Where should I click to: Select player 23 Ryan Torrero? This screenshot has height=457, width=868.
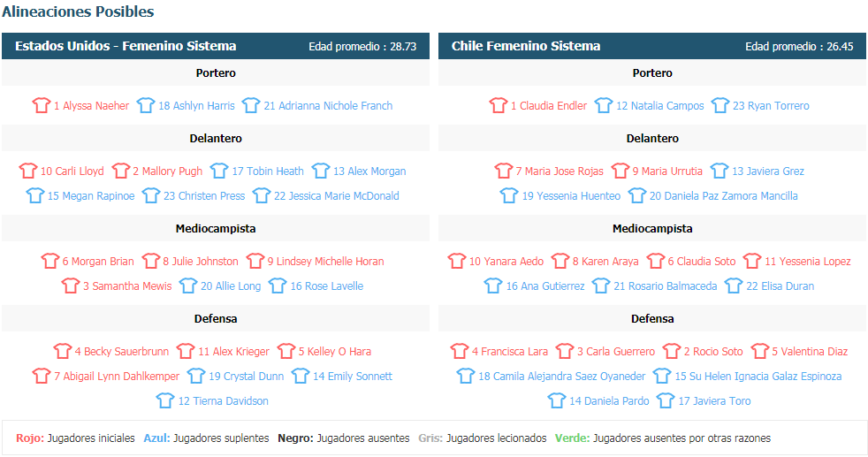(x=771, y=106)
